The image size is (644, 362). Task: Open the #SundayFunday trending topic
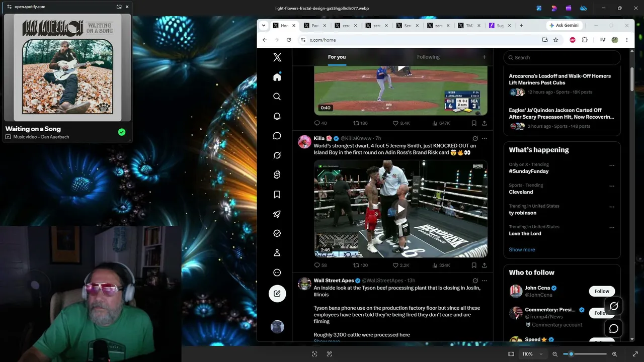pyautogui.click(x=529, y=171)
